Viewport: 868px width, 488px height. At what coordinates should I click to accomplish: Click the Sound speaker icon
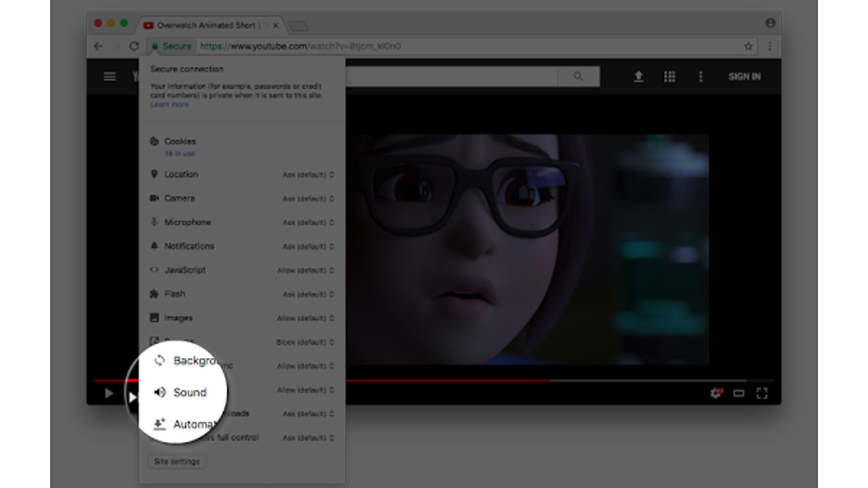coord(160,392)
